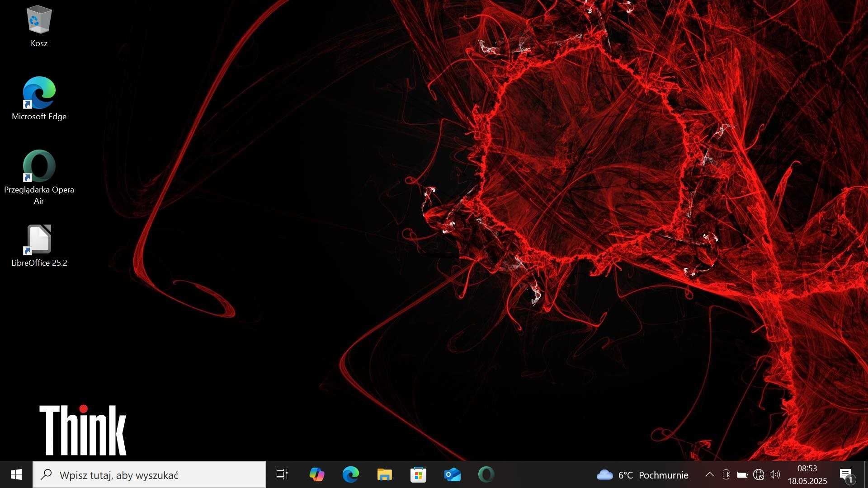Open Microsoft Store from the taskbar
The height and width of the screenshot is (488, 868).
click(418, 474)
